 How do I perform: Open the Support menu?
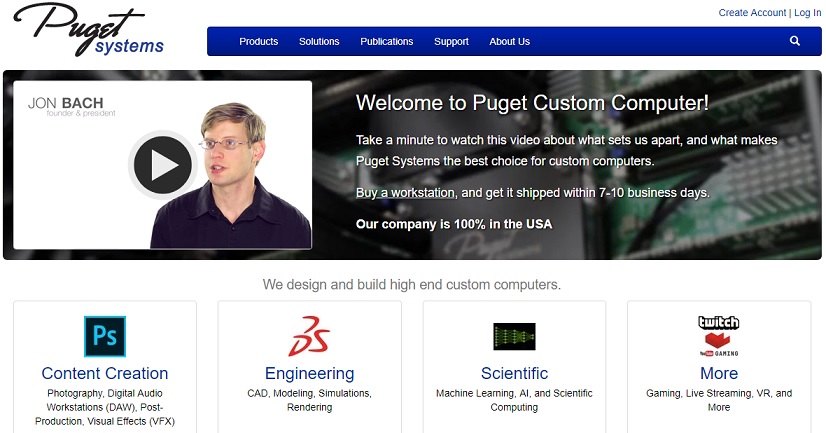click(x=451, y=42)
